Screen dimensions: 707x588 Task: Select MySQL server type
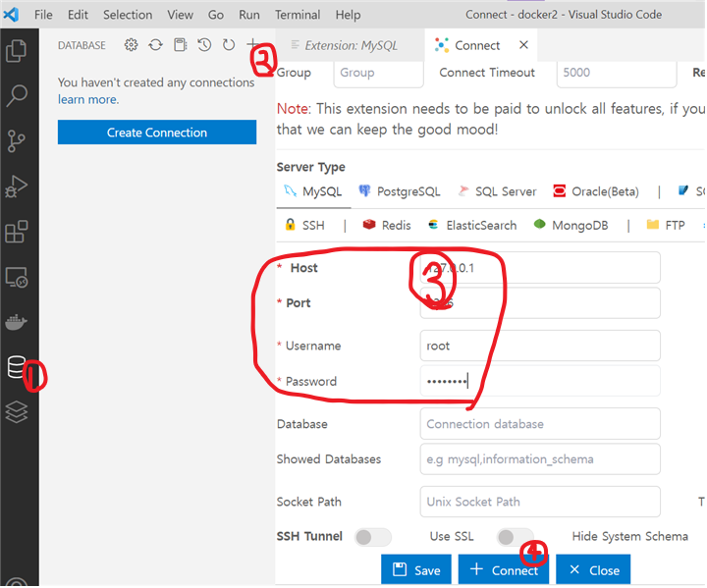pos(313,191)
